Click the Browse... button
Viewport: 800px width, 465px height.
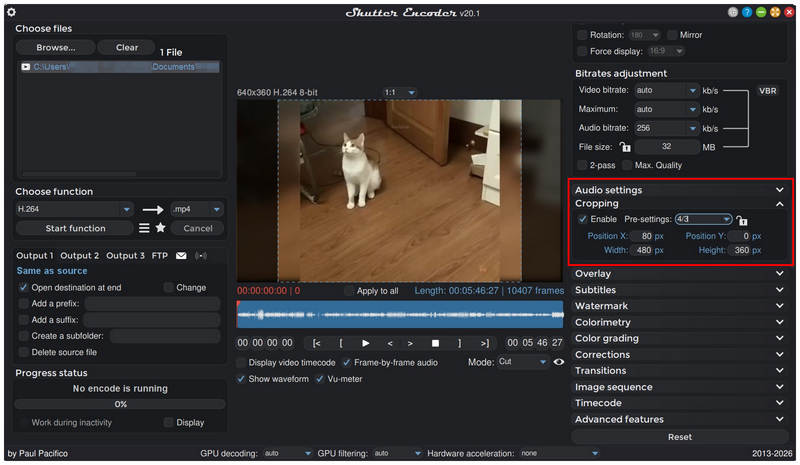coord(56,47)
